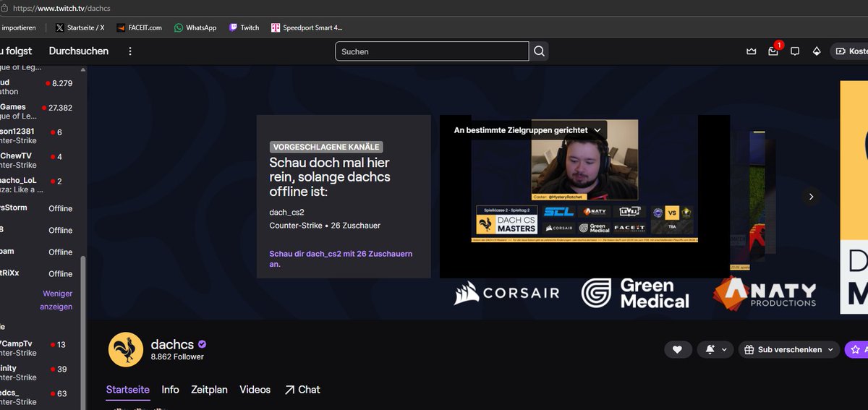Open the three-dot more menu
The height and width of the screenshot is (410, 868).
130,51
